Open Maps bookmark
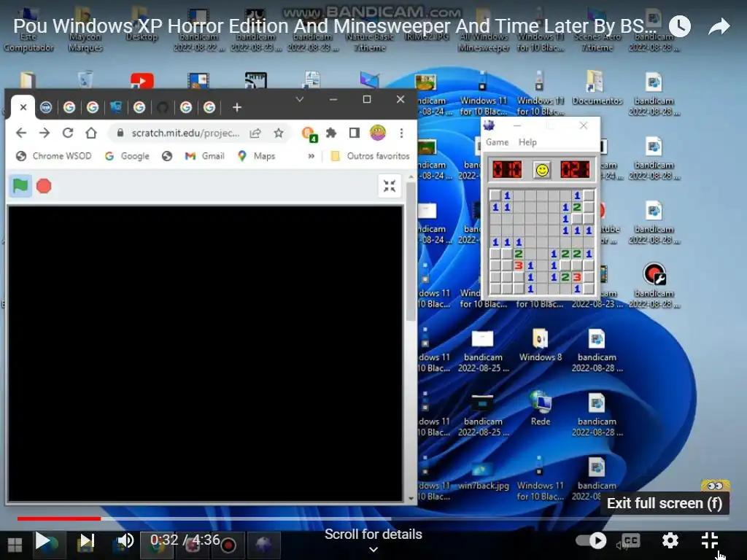 [x=256, y=156]
